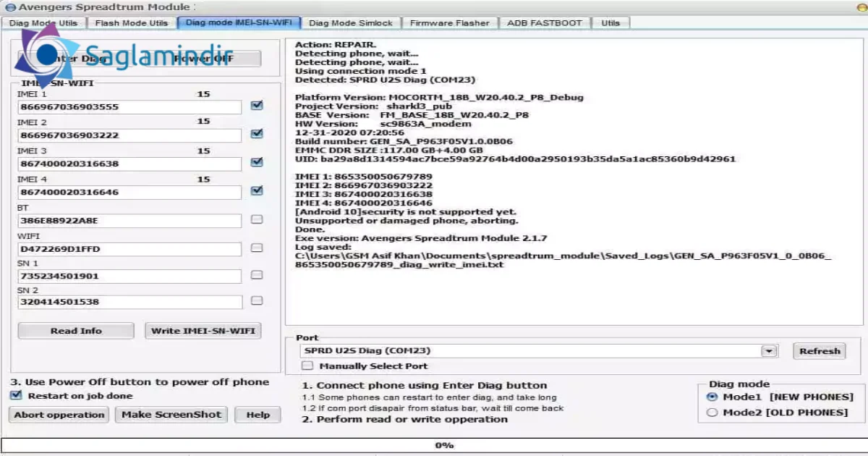
Task: Select Mode1 [NEW PHONES] radio button
Action: click(x=712, y=397)
